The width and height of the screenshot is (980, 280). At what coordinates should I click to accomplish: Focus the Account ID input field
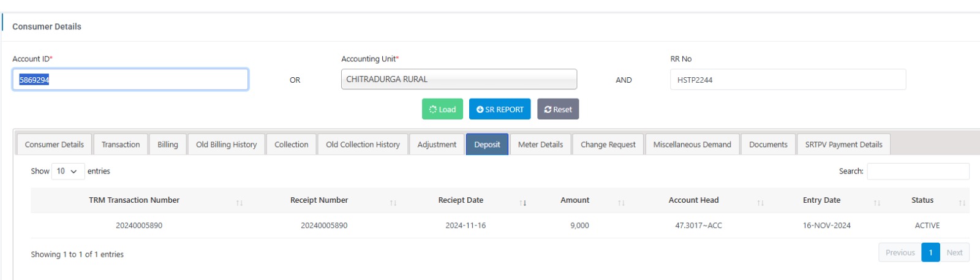pos(130,80)
